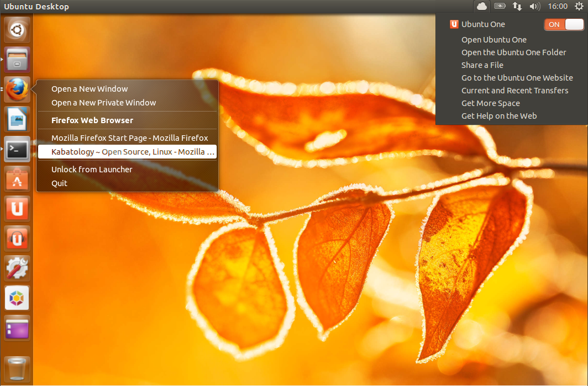Open the Ubuntu Dash home button
Image resolution: width=588 pixels, height=386 pixels.
[17, 29]
